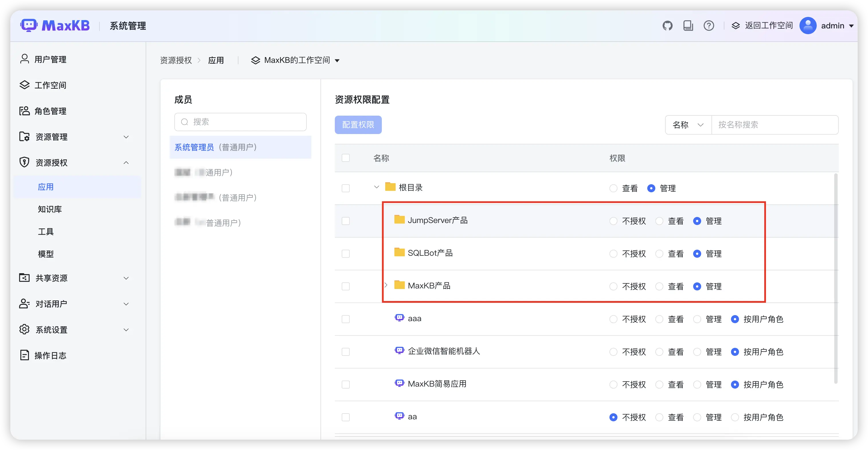This screenshot has width=868, height=450.
Task: Click the JumpServer产品 folder icon
Action: [x=399, y=220]
